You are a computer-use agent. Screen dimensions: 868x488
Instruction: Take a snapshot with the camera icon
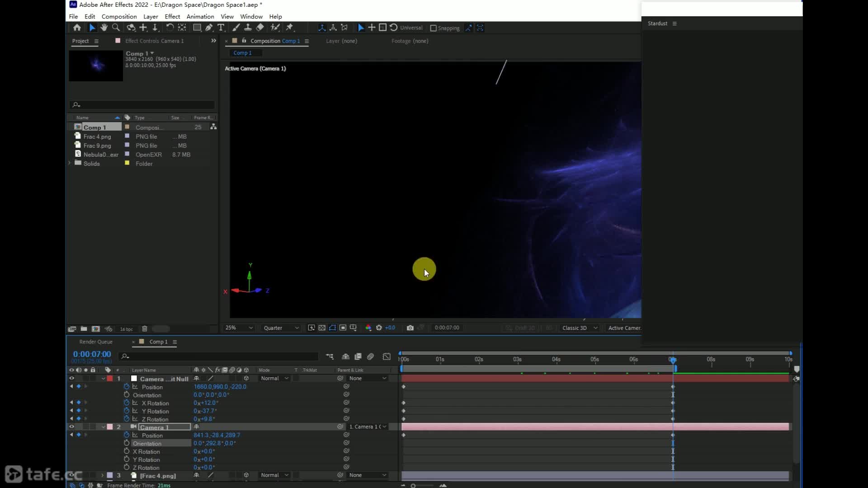(410, 328)
